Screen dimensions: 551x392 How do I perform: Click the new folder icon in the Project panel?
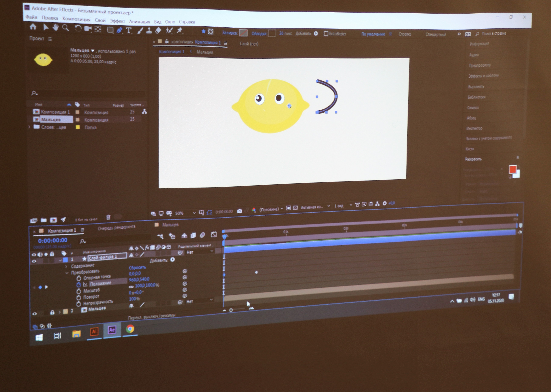click(x=44, y=220)
